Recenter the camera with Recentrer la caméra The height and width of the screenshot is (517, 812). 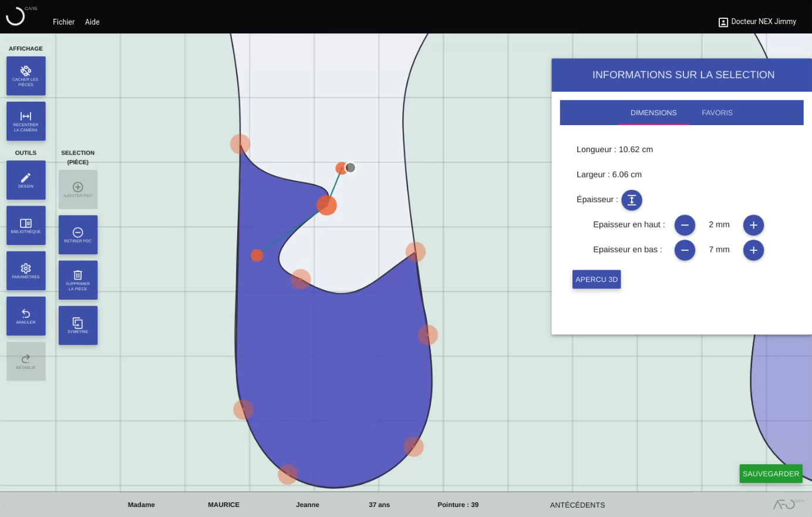point(26,121)
